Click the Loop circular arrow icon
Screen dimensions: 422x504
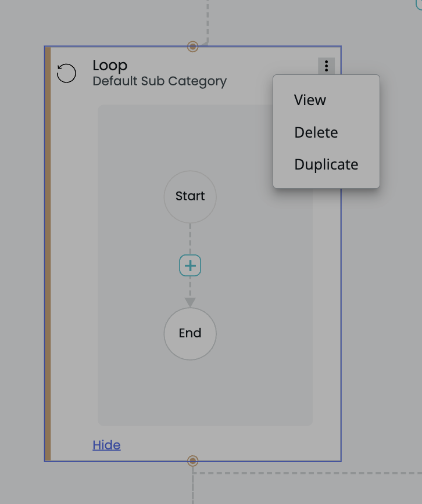66,74
